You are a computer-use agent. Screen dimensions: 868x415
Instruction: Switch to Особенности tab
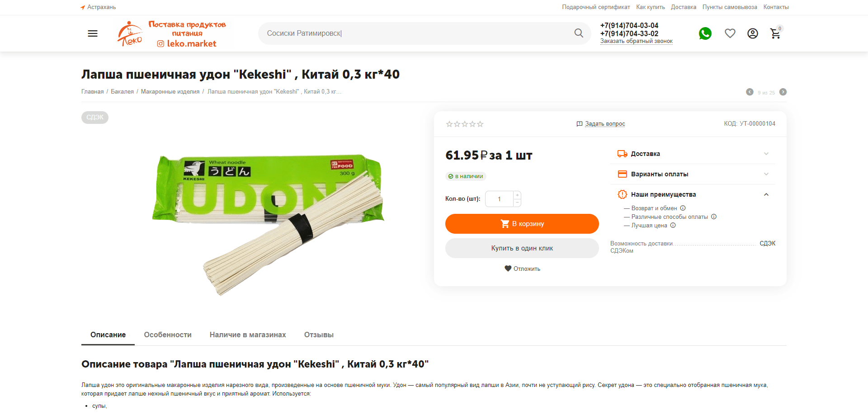click(168, 335)
